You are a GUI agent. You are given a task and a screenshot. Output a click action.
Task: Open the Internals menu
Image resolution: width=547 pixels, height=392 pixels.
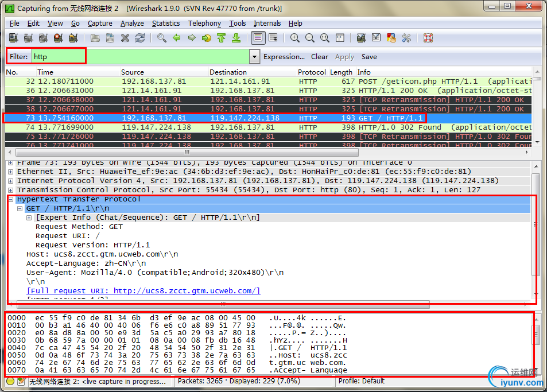pos(267,24)
